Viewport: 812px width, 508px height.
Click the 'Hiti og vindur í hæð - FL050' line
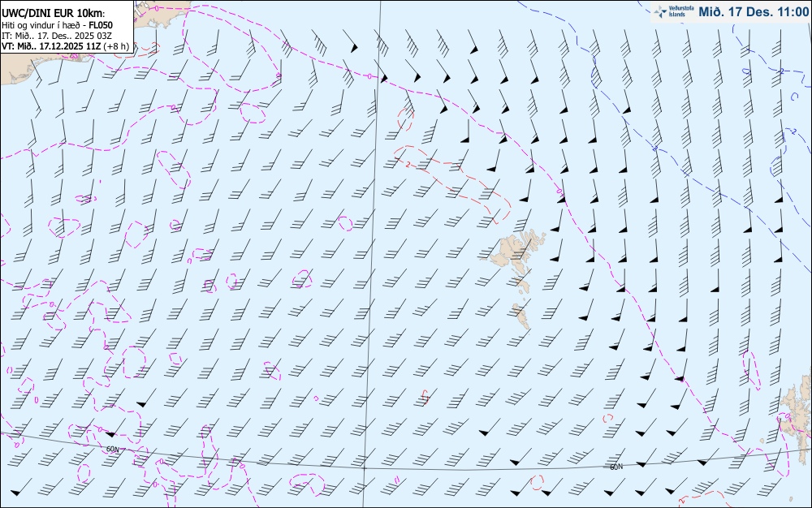57,25
